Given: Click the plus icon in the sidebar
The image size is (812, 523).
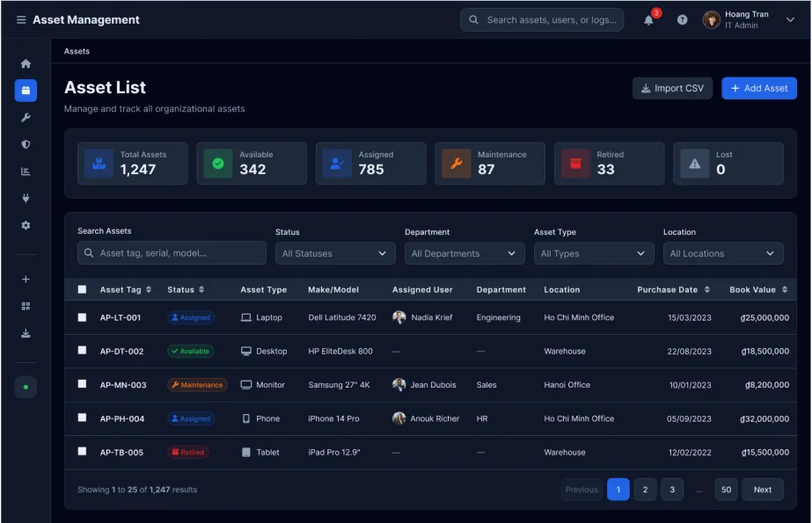Looking at the screenshot, I should pyautogui.click(x=26, y=280).
